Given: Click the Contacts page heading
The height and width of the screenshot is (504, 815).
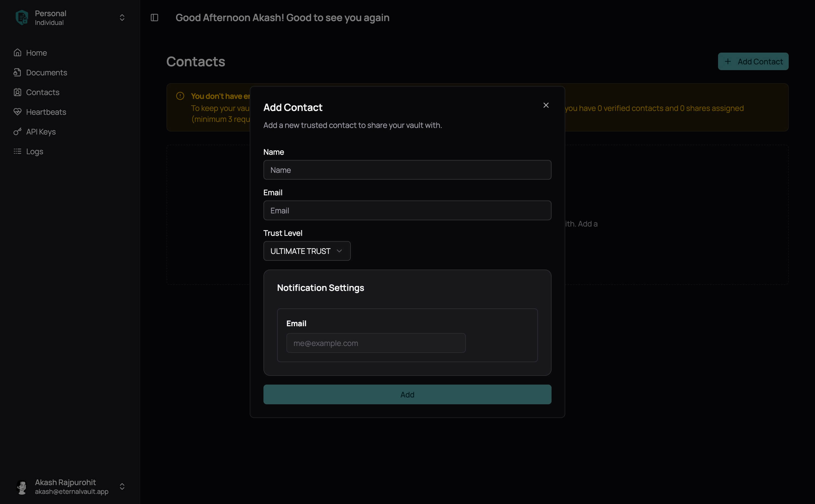Looking at the screenshot, I should [196, 61].
